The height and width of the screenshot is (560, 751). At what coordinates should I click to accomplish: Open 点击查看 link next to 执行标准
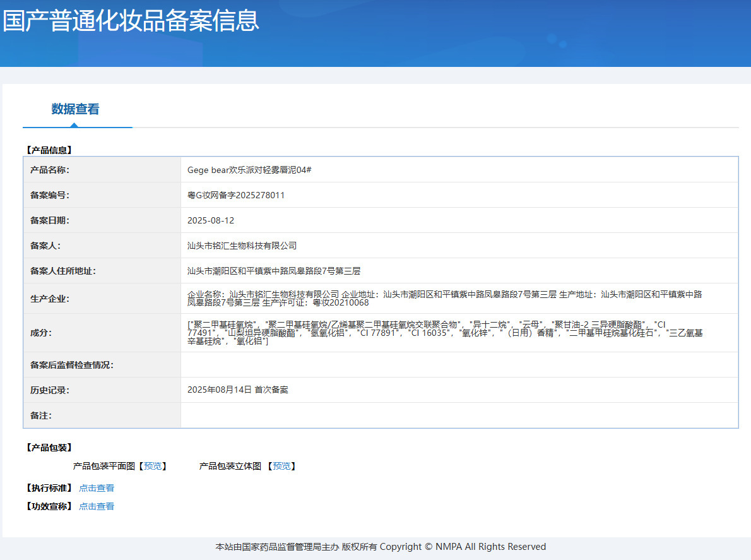97,488
